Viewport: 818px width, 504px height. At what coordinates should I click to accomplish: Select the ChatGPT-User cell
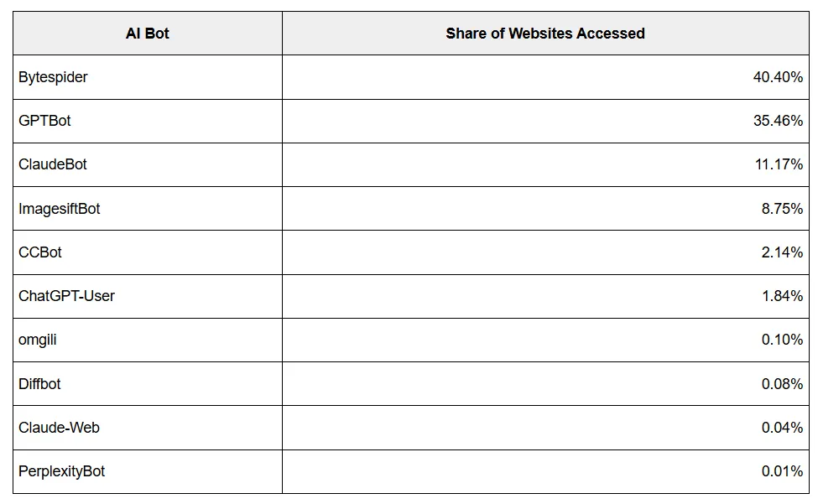click(66, 296)
